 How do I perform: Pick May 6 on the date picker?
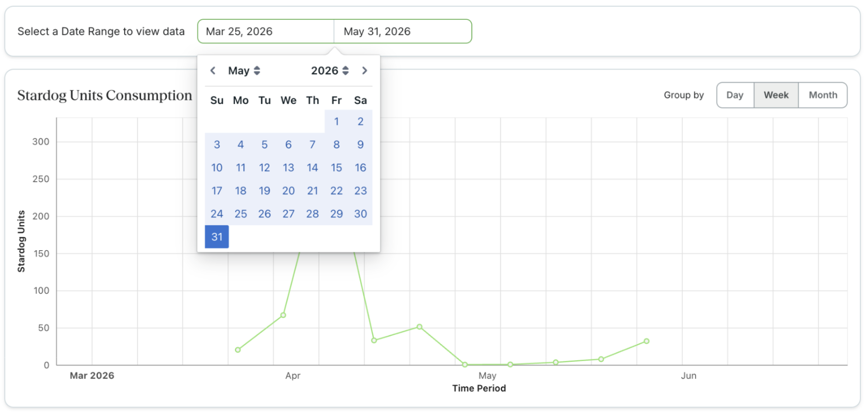(x=289, y=144)
